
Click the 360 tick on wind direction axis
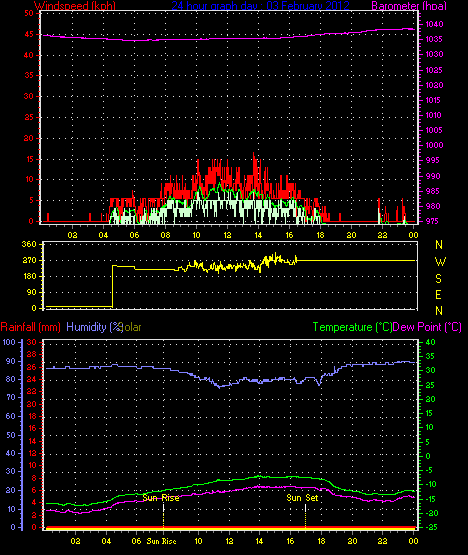pos(29,244)
